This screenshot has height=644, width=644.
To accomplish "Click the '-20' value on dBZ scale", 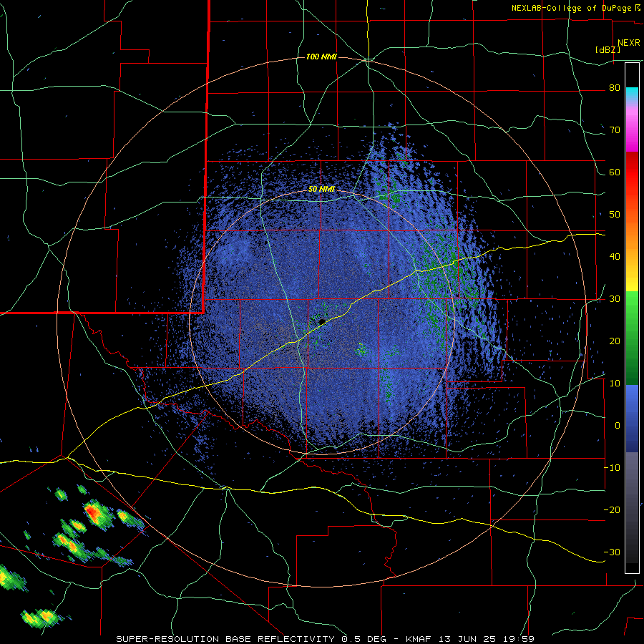I will [x=612, y=510].
